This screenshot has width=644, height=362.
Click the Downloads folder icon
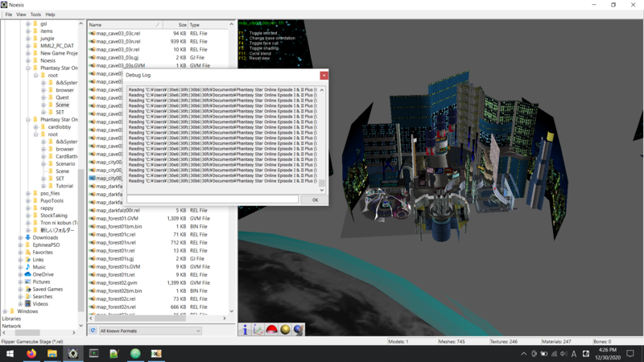pos(28,237)
